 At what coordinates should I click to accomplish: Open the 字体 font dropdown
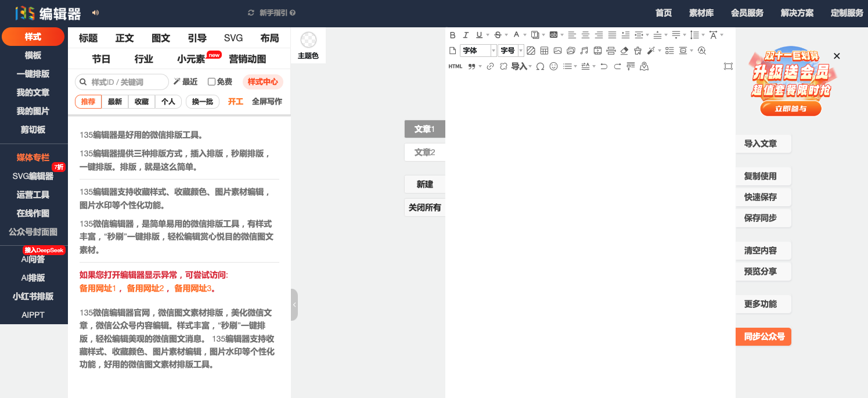click(x=478, y=51)
